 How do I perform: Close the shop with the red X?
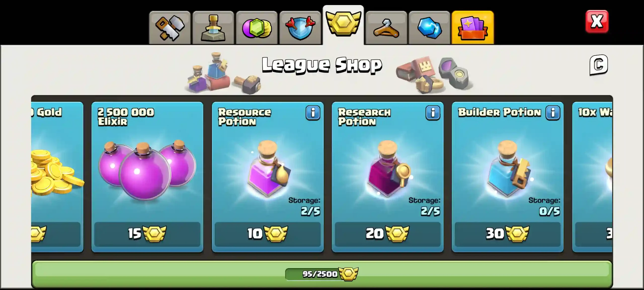coord(597,22)
